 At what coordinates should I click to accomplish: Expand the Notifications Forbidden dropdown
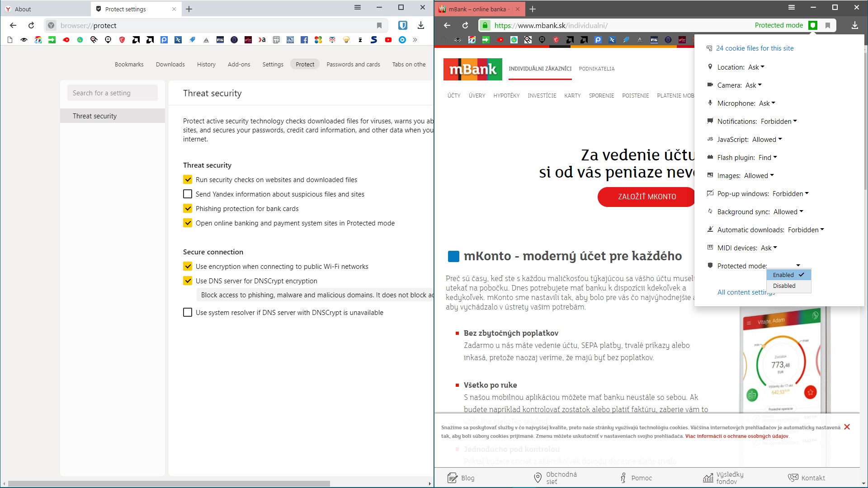(x=778, y=121)
